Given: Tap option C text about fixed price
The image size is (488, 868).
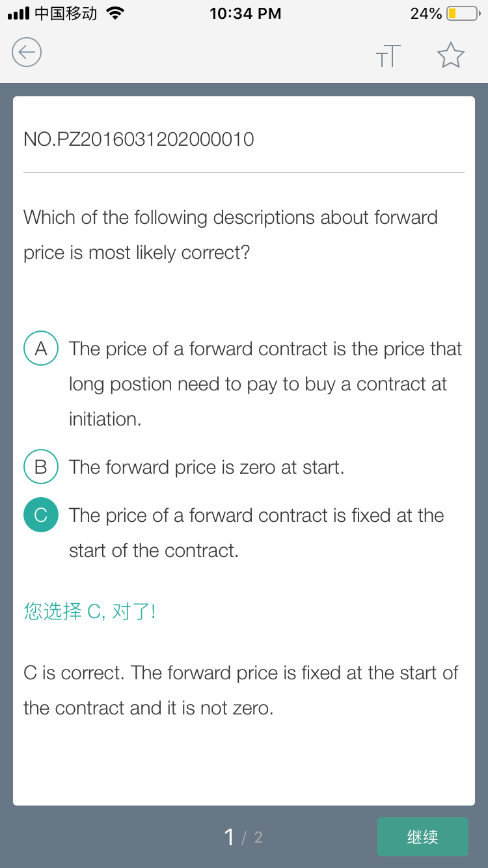Looking at the screenshot, I should 256,533.
